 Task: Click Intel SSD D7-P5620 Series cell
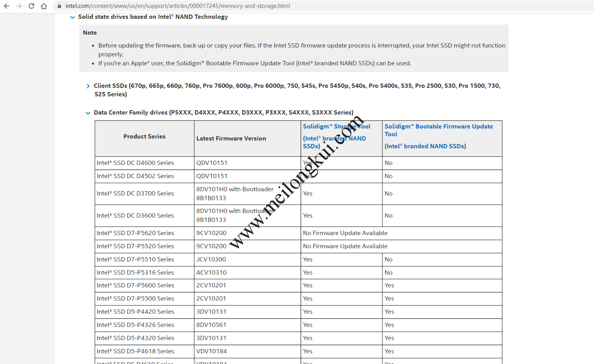point(144,233)
